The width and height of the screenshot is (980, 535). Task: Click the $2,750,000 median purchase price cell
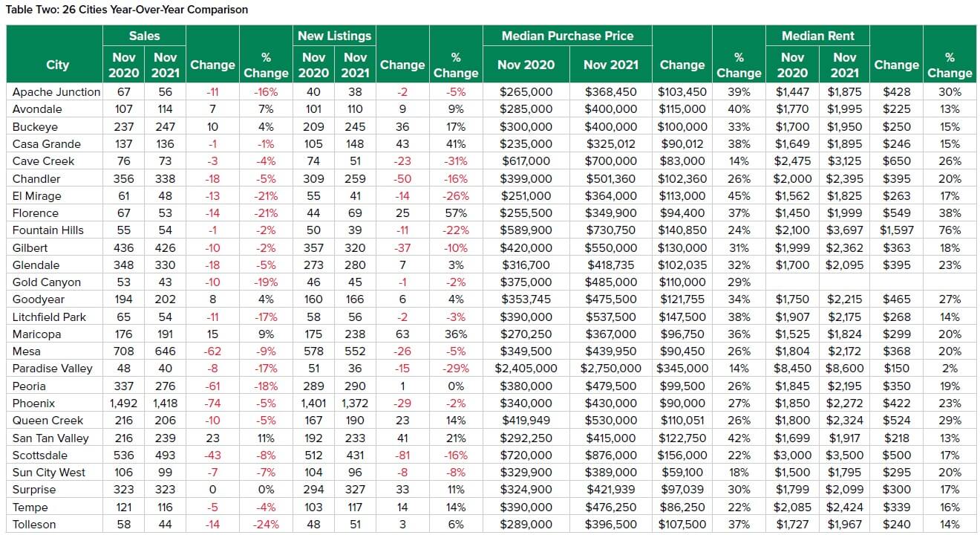tap(610, 369)
